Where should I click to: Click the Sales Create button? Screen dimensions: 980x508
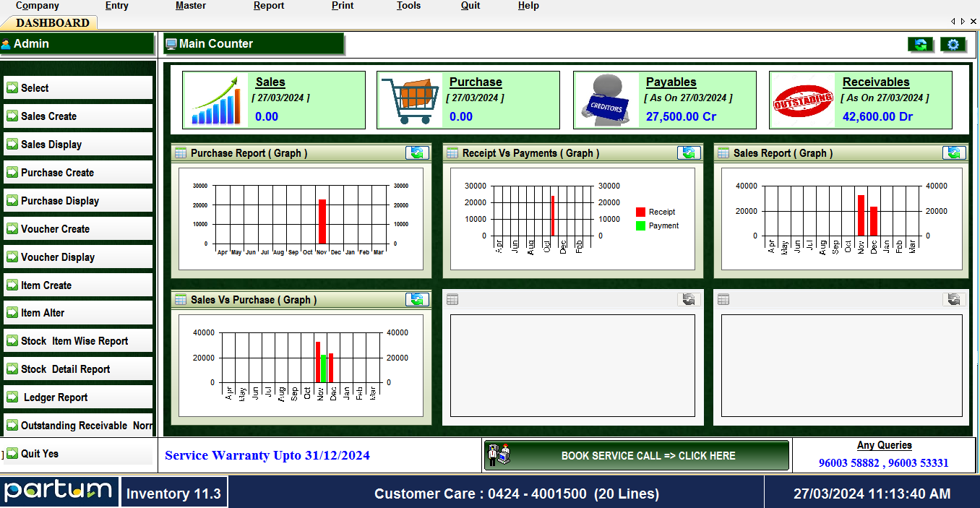[78, 116]
